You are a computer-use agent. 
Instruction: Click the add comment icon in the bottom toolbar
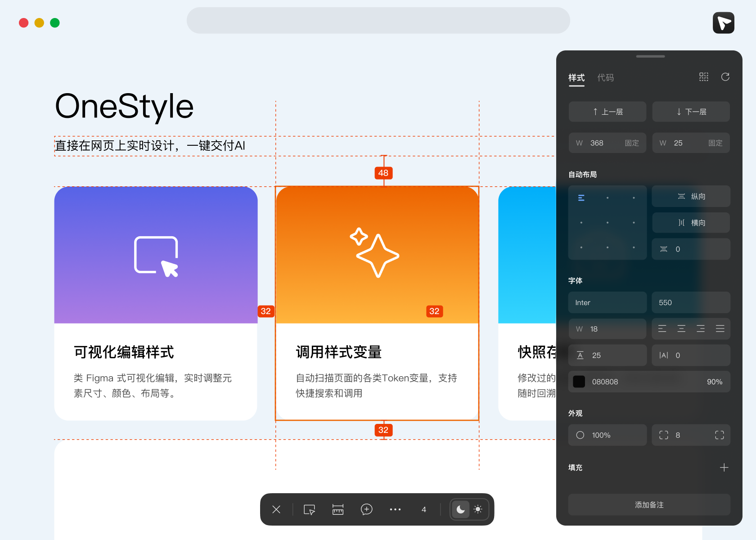367,509
